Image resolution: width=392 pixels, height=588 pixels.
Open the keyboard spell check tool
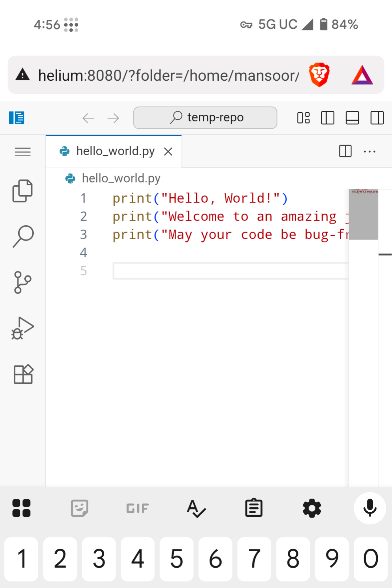[x=196, y=508]
